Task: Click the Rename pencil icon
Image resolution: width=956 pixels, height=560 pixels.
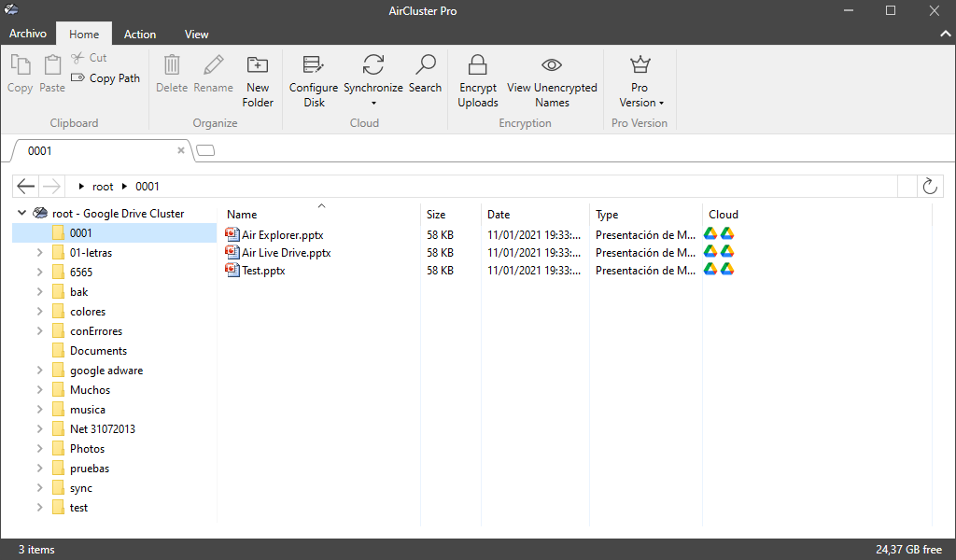Action: [x=214, y=64]
